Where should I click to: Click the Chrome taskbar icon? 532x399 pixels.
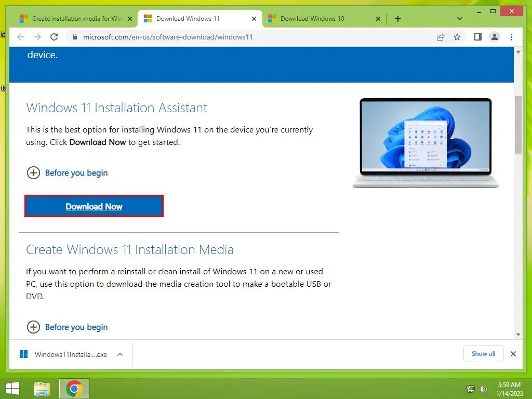pyautogui.click(x=74, y=389)
